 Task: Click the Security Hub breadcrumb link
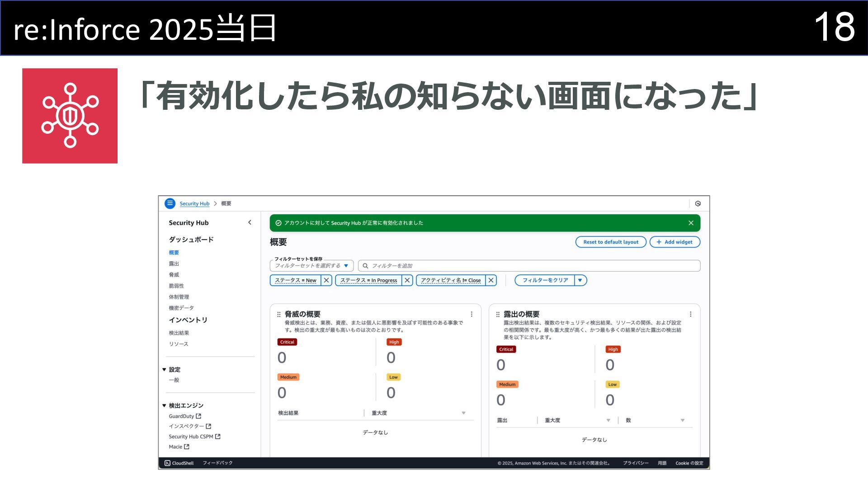pyautogui.click(x=194, y=204)
